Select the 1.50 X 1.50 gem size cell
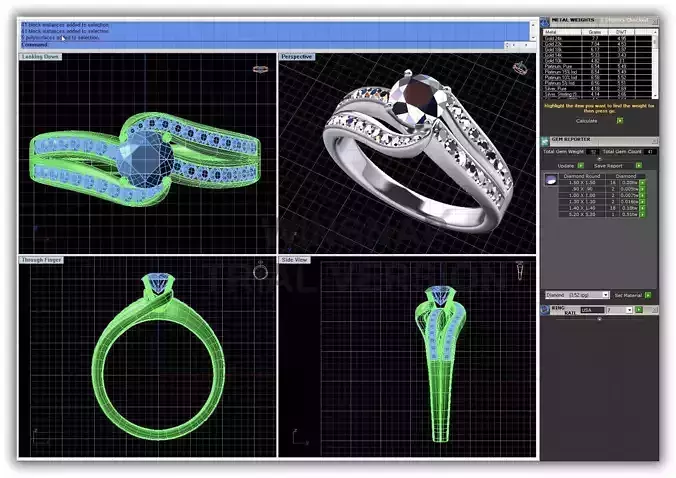 582,183
